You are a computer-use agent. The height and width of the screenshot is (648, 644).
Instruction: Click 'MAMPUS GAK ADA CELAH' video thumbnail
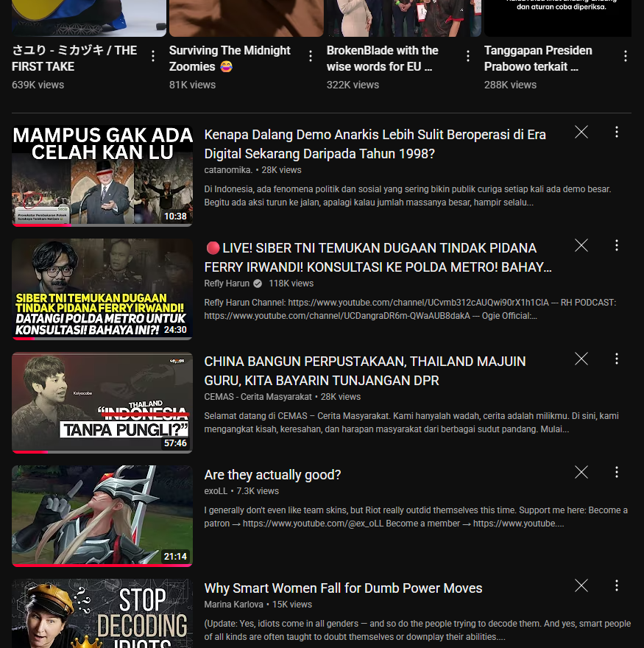[x=102, y=175]
